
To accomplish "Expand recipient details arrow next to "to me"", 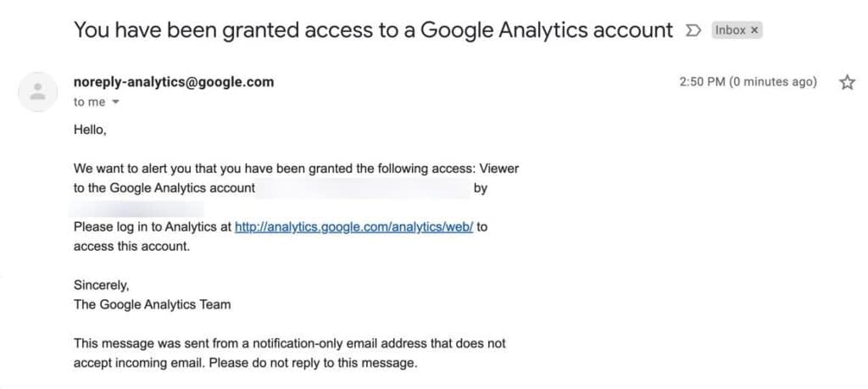I will [115, 102].
